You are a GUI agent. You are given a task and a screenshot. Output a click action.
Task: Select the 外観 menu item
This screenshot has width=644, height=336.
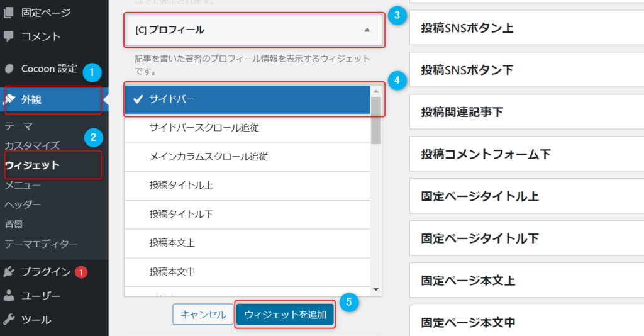(x=54, y=99)
